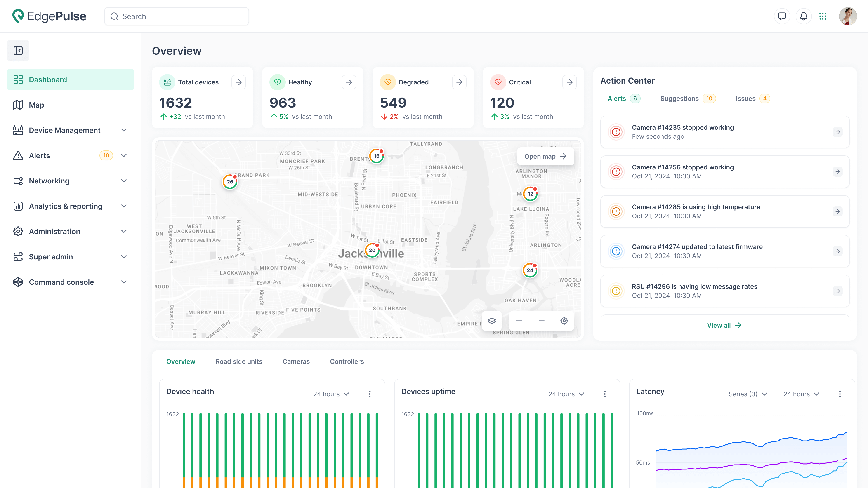
Task: Zoom in on the map
Action: tap(519, 321)
